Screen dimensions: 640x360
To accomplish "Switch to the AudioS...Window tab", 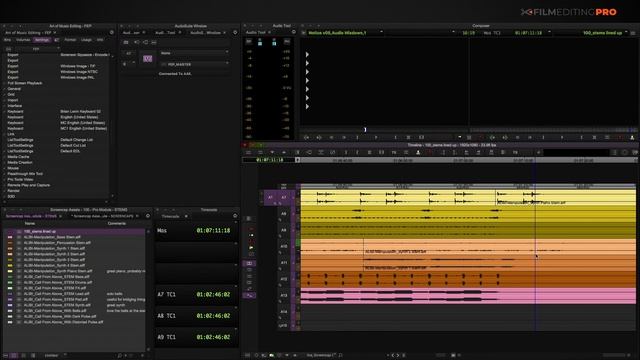I will tap(205, 33).
